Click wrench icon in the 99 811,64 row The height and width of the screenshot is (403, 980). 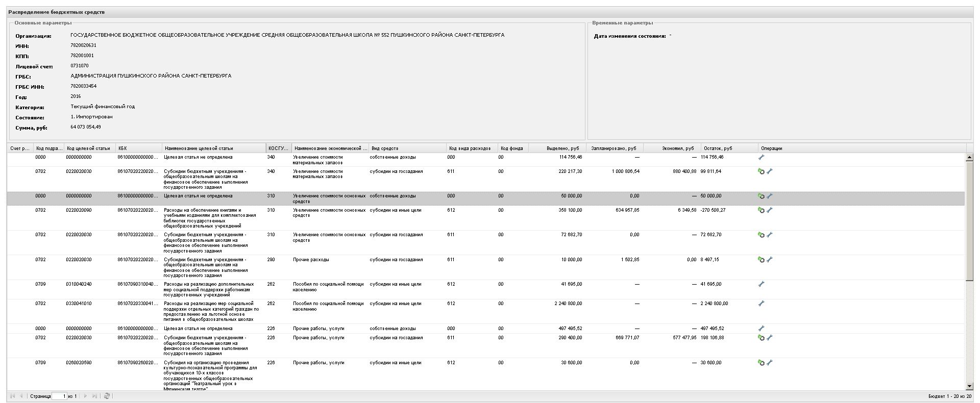770,172
